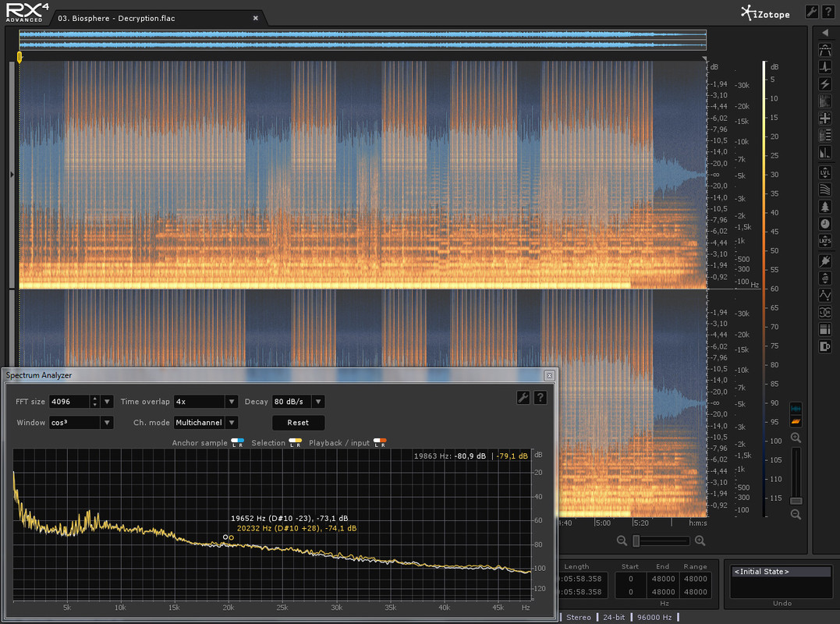This screenshot has height=624, width=840.
Task: Click the spectrogram amplitude color scale
Action: coord(764,289)
